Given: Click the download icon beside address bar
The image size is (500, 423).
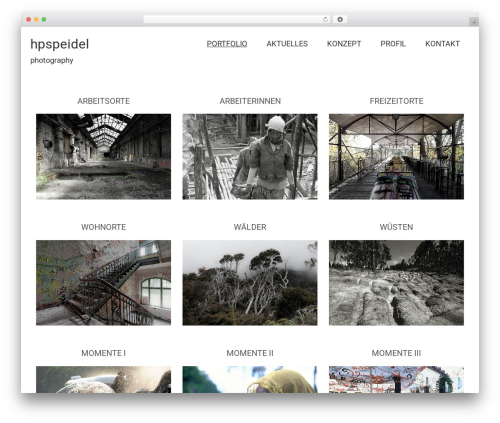Looking at the screenshot, I should (340, 20).
